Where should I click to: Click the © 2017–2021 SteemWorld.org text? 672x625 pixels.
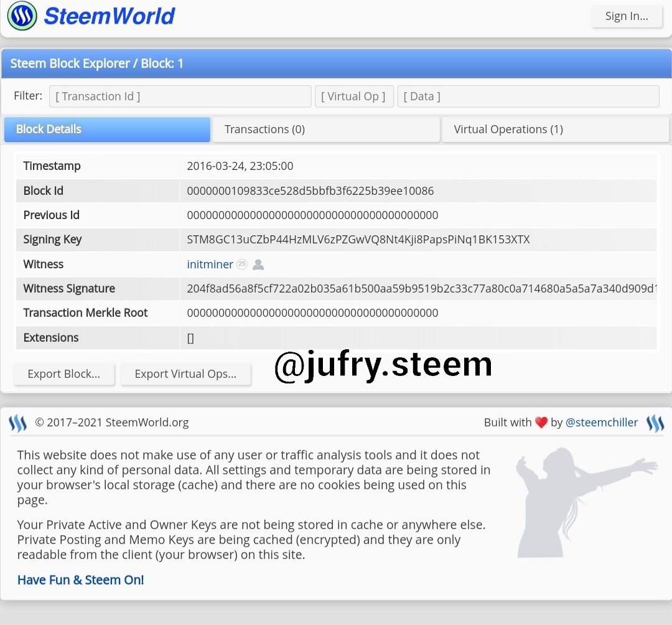pos(112,423)
